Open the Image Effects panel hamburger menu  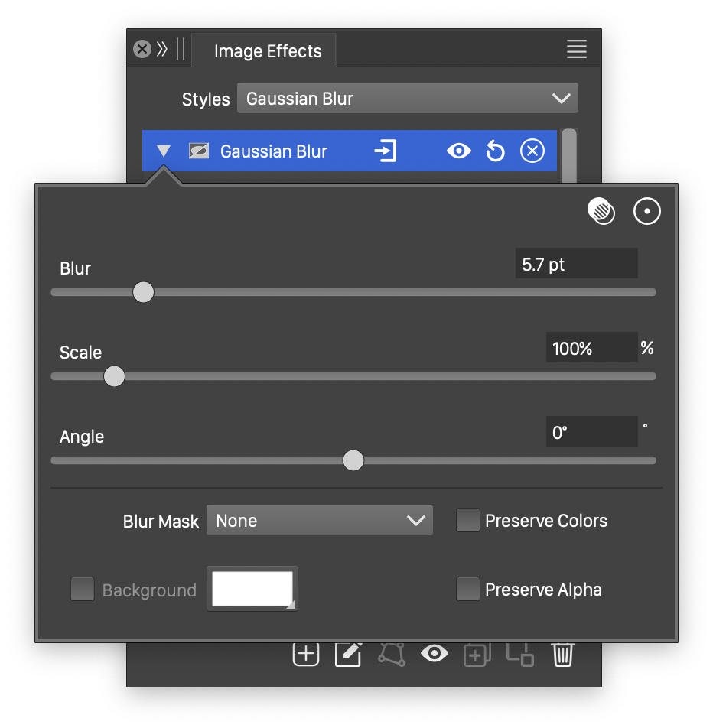click(576, 50)
